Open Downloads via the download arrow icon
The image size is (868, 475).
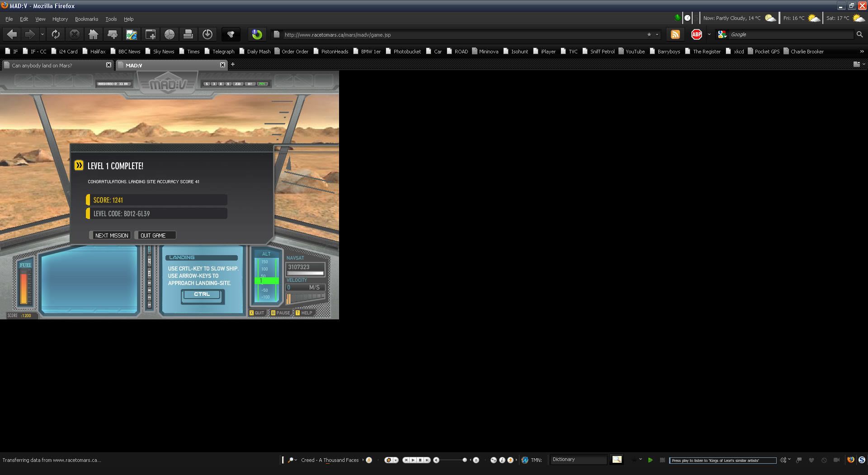208,34
